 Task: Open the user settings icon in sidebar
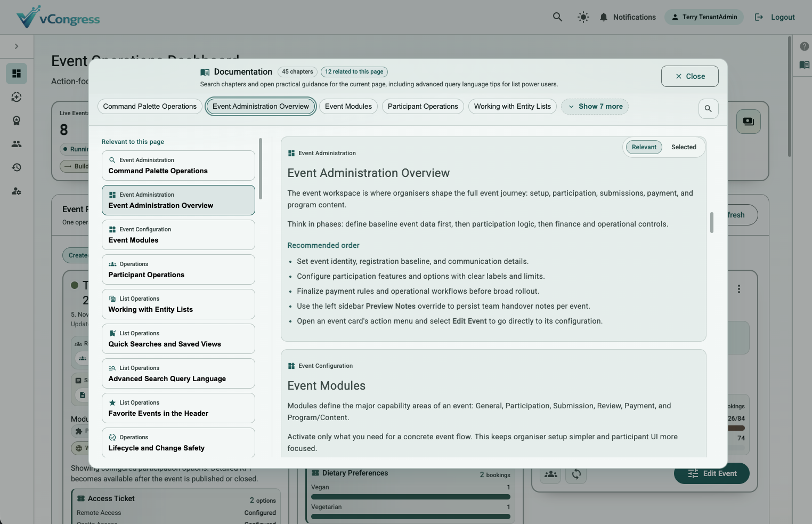click(17, 191)
